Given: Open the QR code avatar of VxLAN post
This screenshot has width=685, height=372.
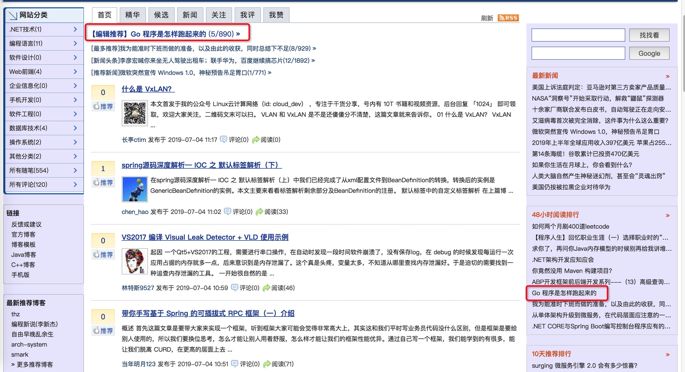Looking at the screenshot, I should pyautogui.click(x=135, y=113).
